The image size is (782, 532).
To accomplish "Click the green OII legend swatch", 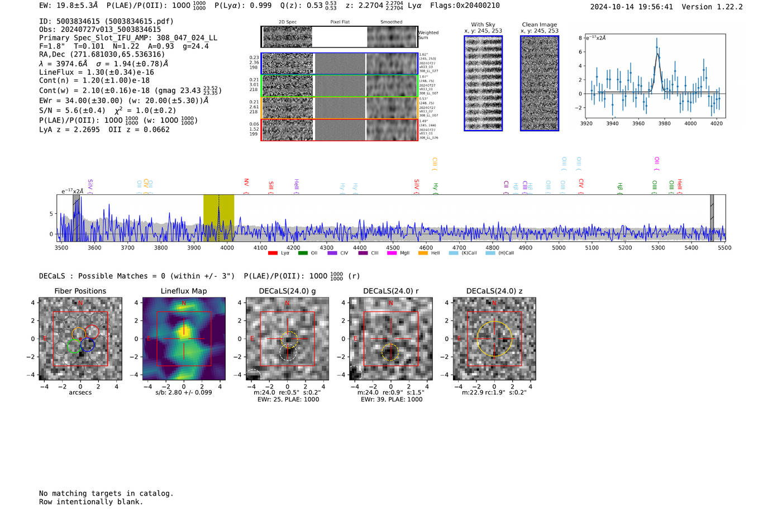I will (303, 253).
